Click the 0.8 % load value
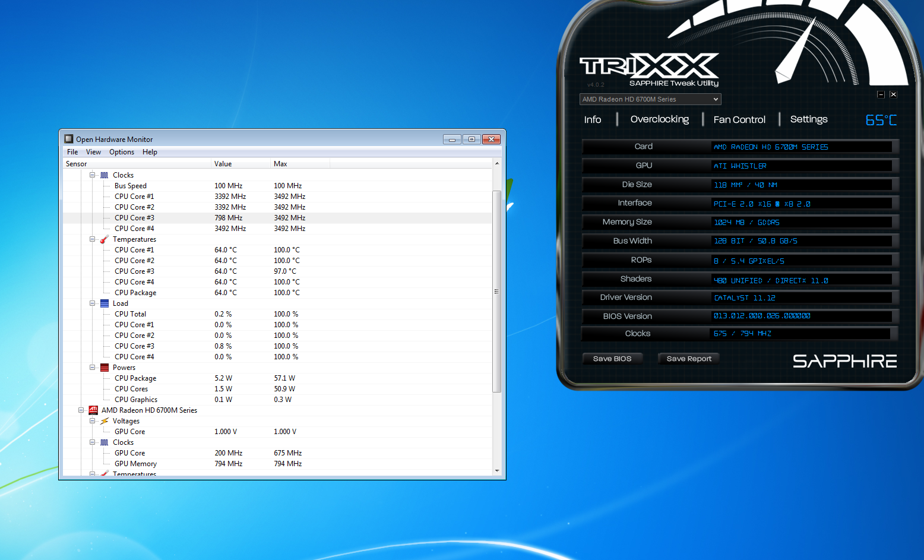This screenshot has width=924, height=560. click(223, 346)
